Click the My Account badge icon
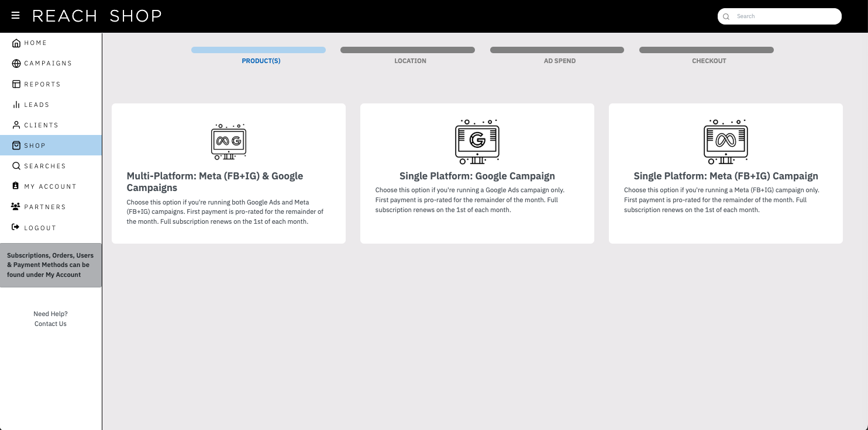This screenshot has height=430, width=868. coord(16,186)
